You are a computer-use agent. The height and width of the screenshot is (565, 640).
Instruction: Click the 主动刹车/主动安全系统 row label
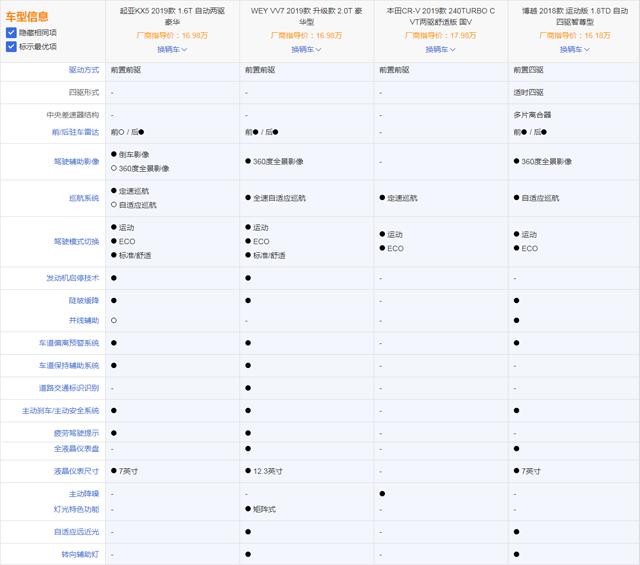click(x=61, y=410)
